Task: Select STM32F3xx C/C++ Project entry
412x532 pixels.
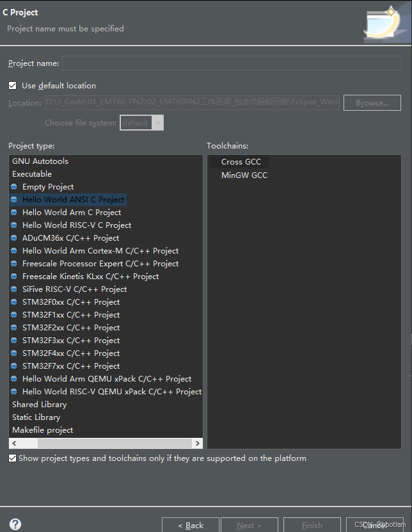Action: 71,341
